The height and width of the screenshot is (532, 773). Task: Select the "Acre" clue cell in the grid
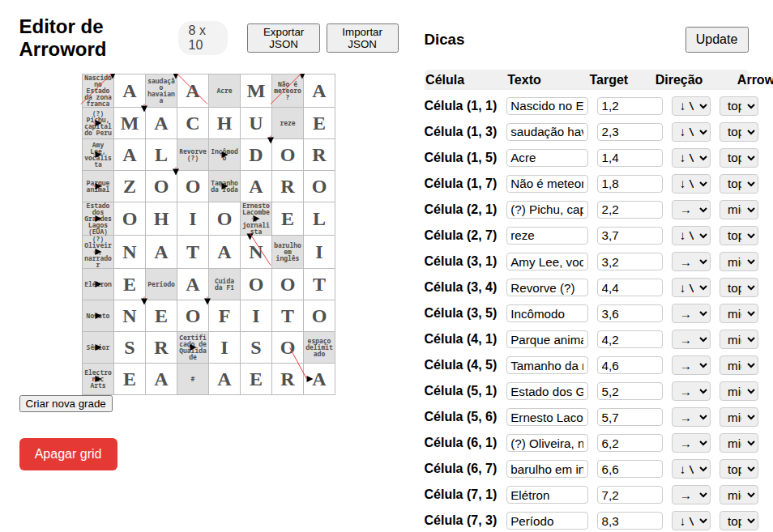pyautogui.click(x=224, y=92)
